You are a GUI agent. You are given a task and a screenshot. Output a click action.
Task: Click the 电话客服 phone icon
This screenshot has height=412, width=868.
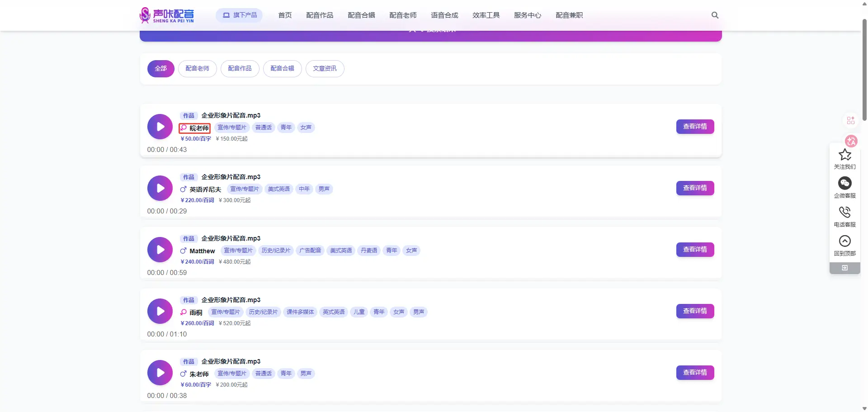[844, 212]
